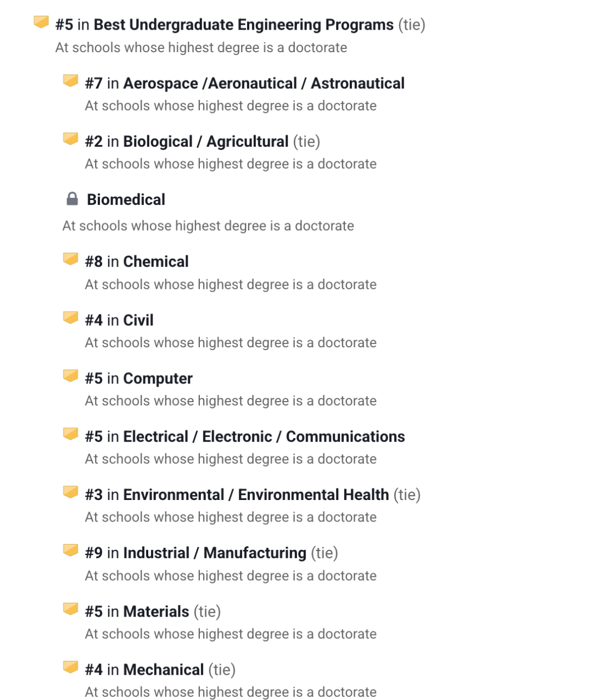Click the badge icon next to Biological / Agricultural
This screenshot has height=700, width=593.
pyautogui.click(x=70, y=139)
